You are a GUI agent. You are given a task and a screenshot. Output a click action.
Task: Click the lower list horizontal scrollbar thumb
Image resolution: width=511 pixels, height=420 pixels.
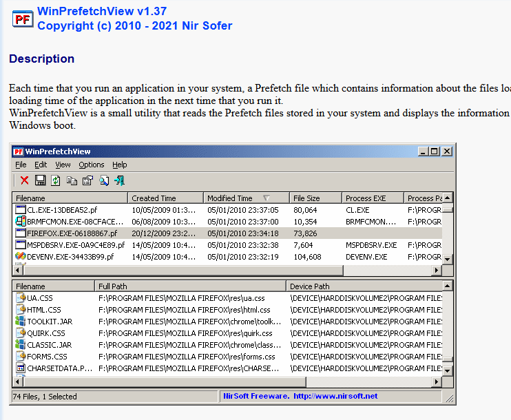(x=164, y=381)
